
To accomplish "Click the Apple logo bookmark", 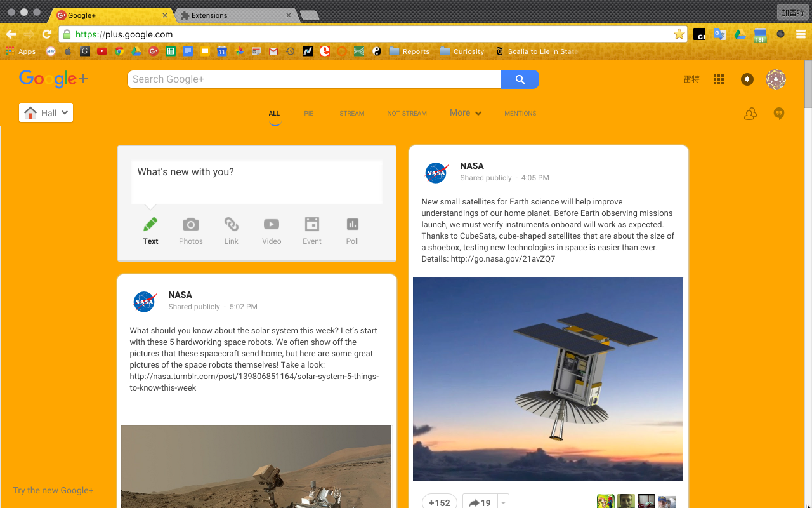I will click(x=68, y=51).
